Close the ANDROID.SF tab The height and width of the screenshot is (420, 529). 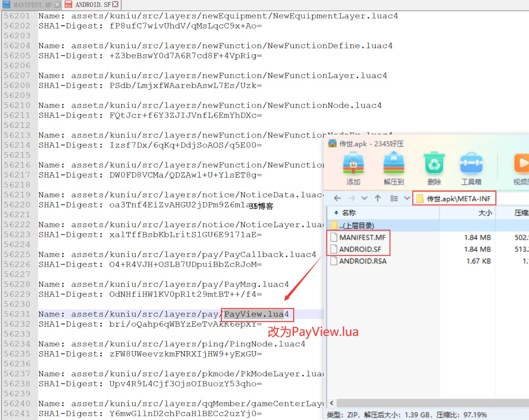click(x=116, y=4)
